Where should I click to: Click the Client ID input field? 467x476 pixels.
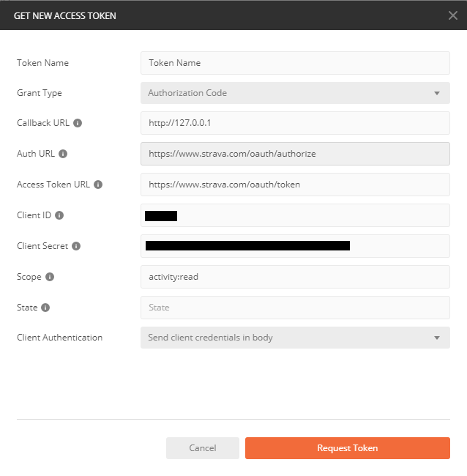tap(295, 215)
